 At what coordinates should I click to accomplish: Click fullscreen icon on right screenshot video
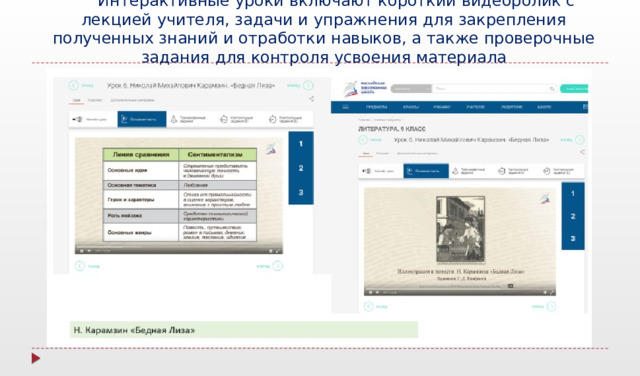pos(552,292)
